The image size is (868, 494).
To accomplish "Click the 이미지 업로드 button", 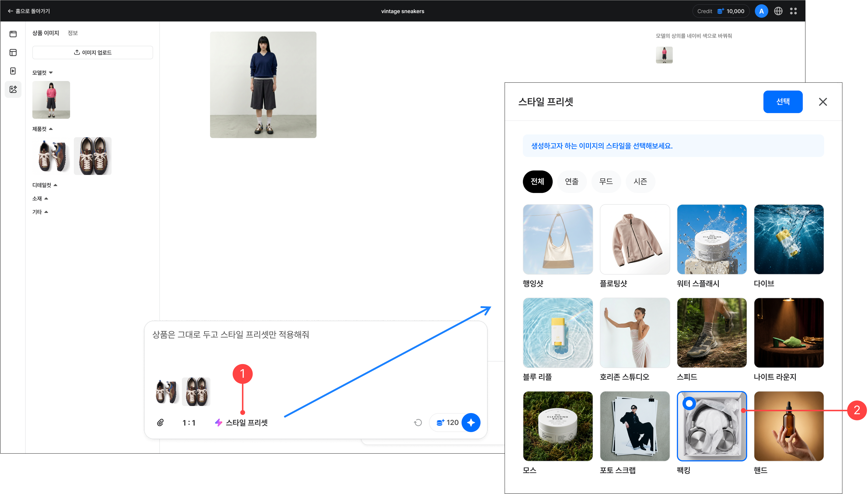I will pyautogui.click(x=93, y=53).
